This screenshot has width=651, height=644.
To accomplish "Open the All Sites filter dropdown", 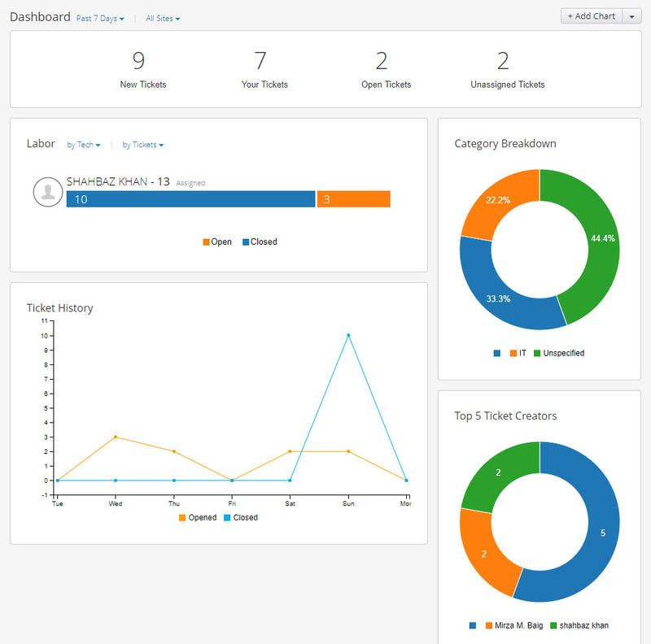I will pos(162,18).
